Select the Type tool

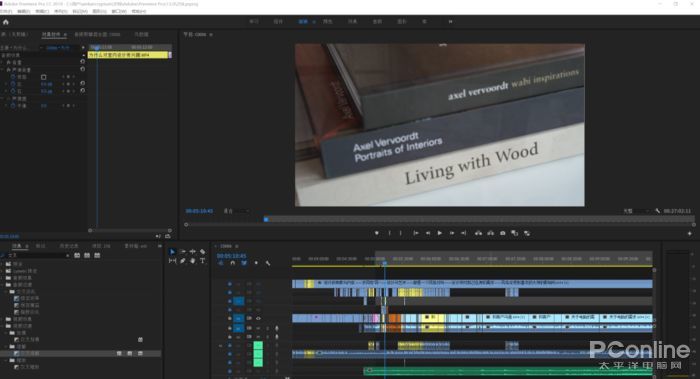202,261
